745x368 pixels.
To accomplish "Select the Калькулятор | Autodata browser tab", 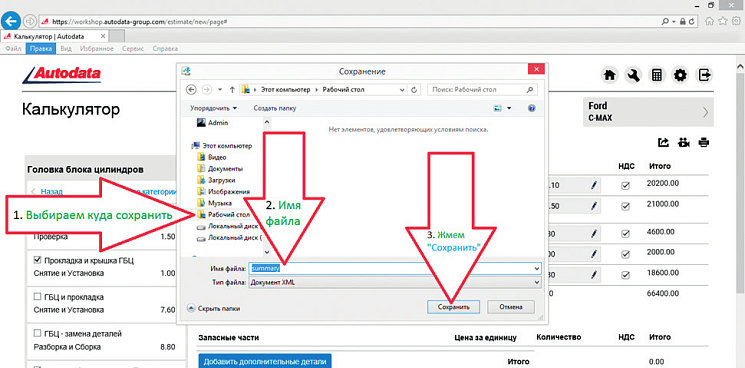I will (x=55, y=36).
